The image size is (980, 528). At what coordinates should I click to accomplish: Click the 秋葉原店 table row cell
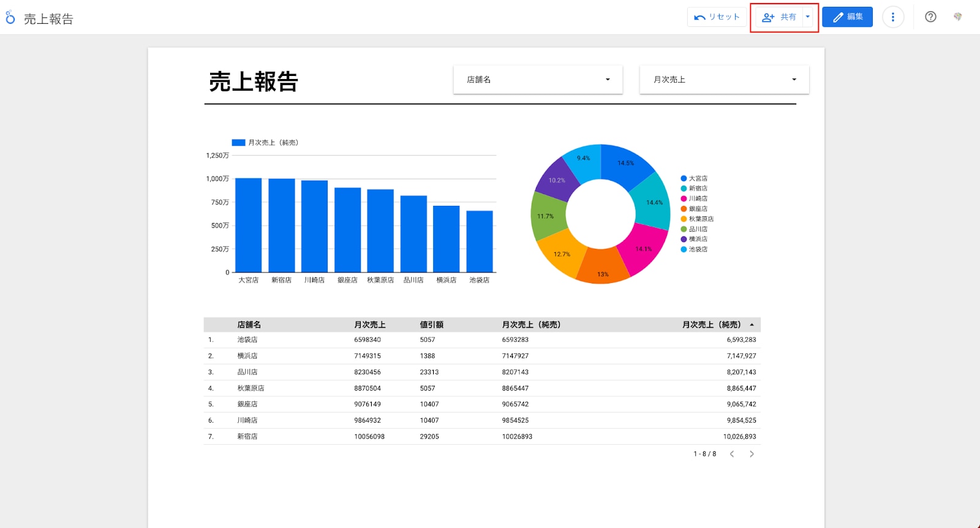tap(251, 388)
